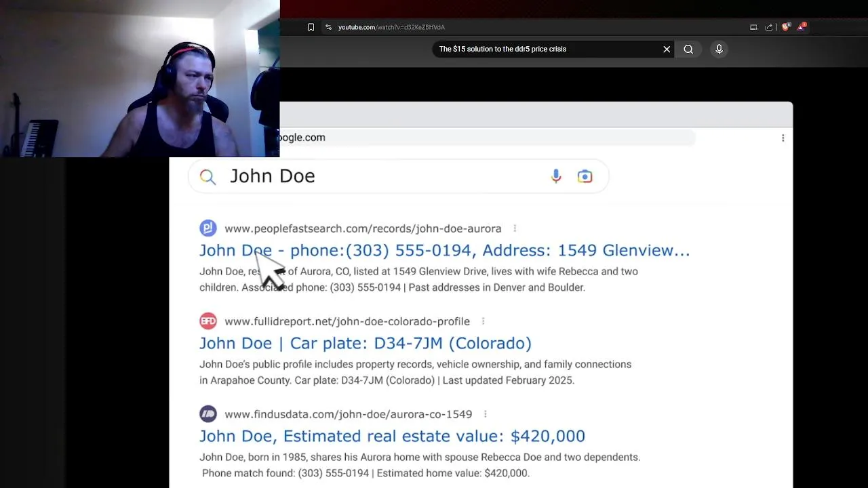Click the streamer webcam overlay
The image size is (868, 488).
140,79
